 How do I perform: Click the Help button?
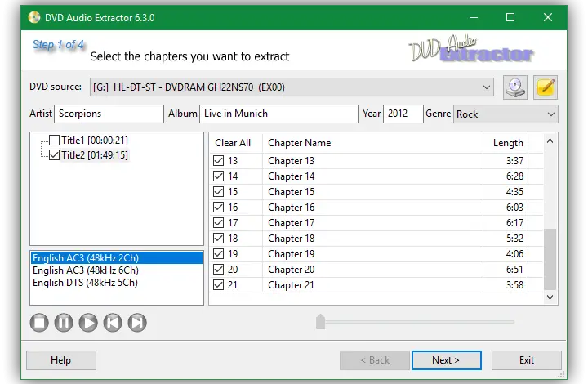(61, 360)
